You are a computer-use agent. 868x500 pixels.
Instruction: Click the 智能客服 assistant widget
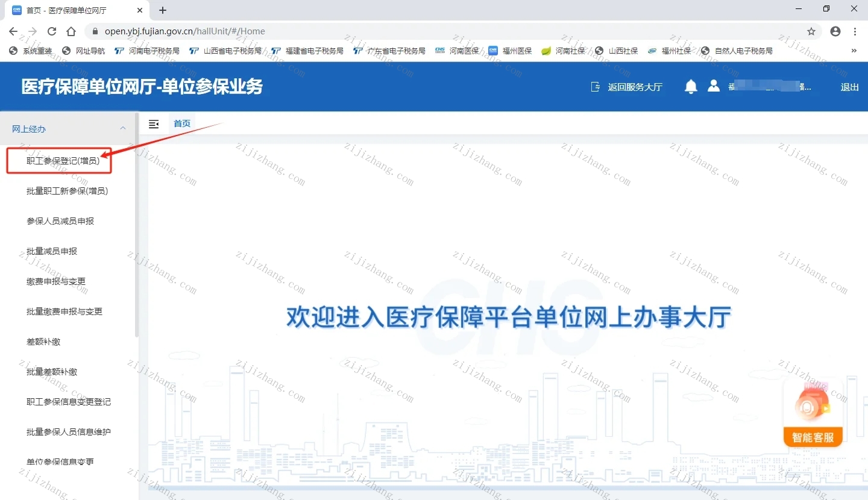[x=813, y=413]
